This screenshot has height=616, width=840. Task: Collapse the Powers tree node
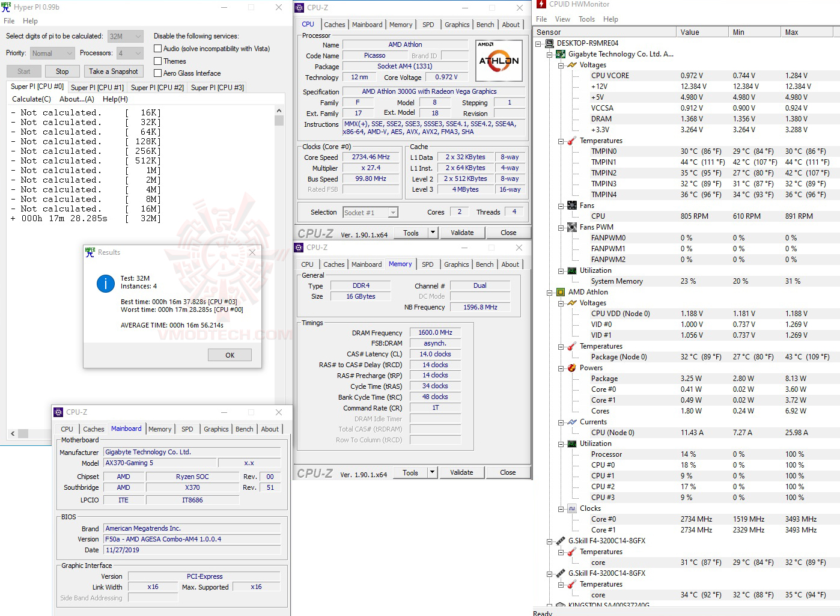[561, 368]
